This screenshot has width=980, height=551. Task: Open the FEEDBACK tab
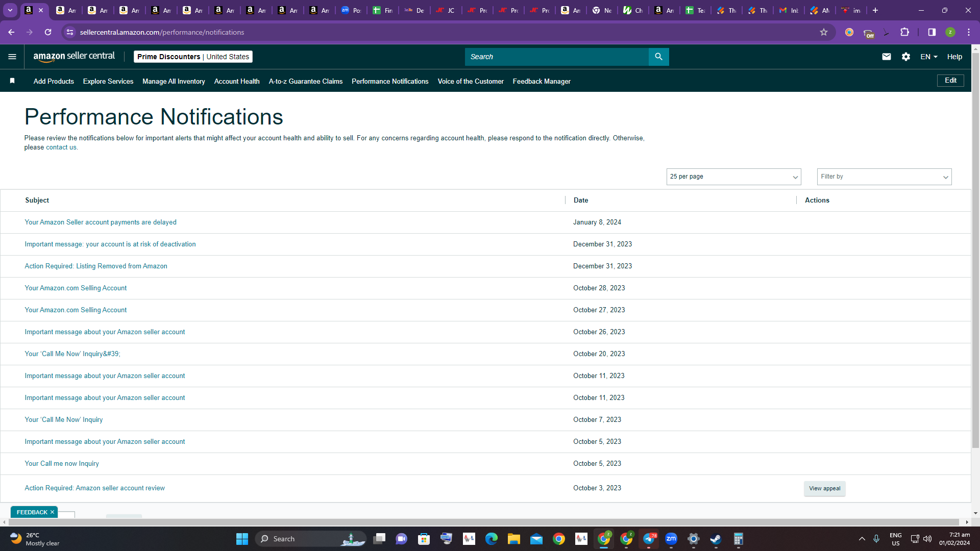(32, 512)
